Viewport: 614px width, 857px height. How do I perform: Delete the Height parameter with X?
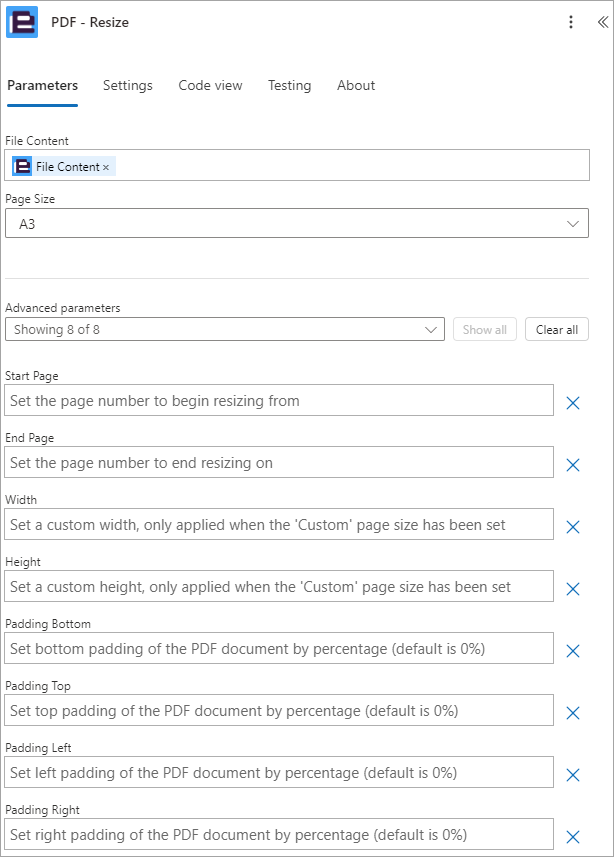pyautogui.click(x=573, y=589)
